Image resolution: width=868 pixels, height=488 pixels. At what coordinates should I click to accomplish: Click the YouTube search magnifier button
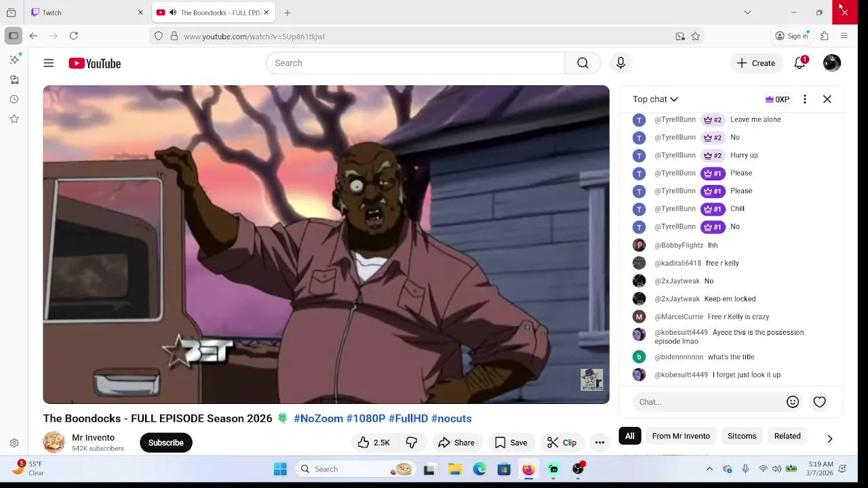pos(583,63)
